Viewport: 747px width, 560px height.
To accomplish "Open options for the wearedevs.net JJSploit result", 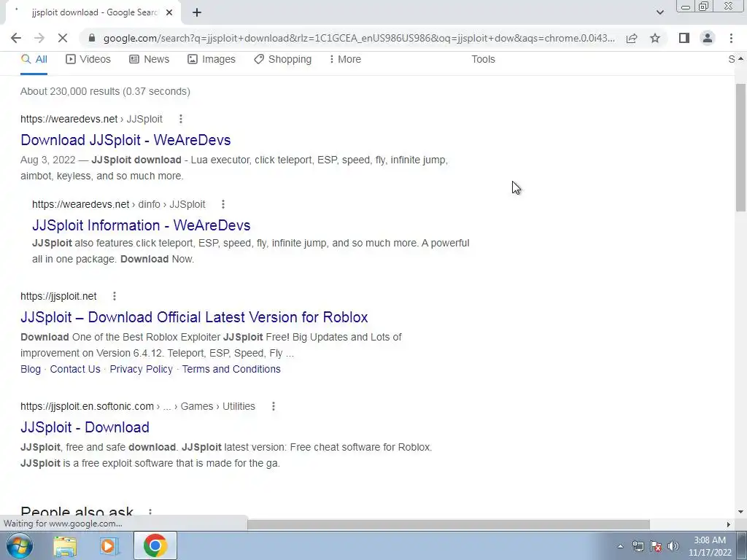I will (x=181, y=119).
